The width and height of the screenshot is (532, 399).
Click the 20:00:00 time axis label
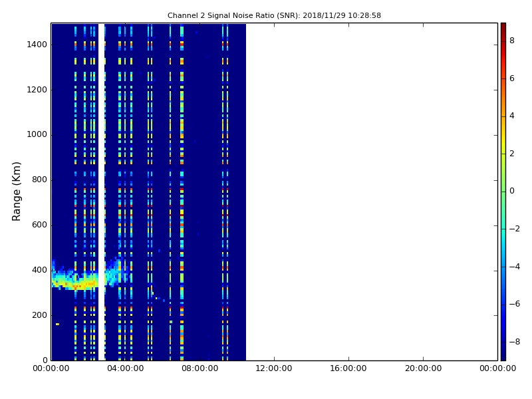click(x=423, y=368)
